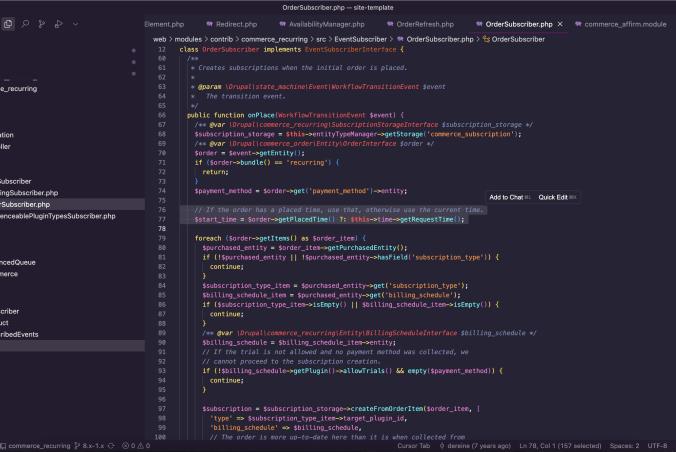Click the file icon on commerce_affirm.module tab
The width and height of the screenshot is (676, 452).
[x=578, y=24]
